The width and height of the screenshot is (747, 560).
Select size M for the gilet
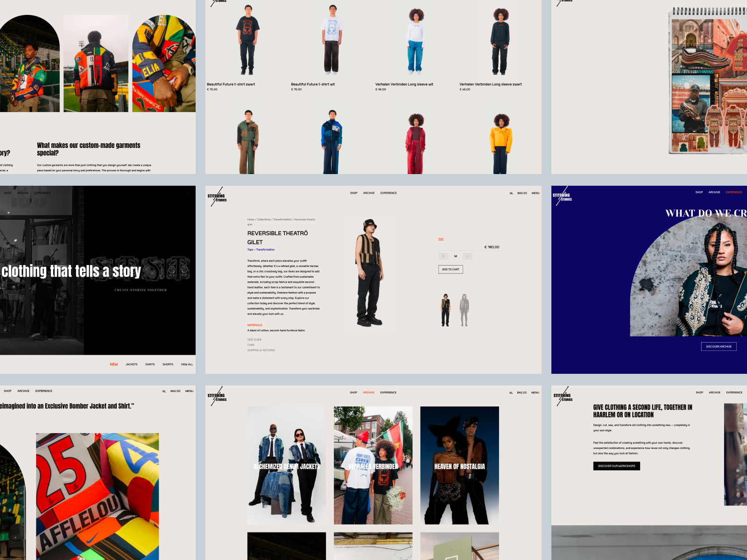click(x=456, y=256)
